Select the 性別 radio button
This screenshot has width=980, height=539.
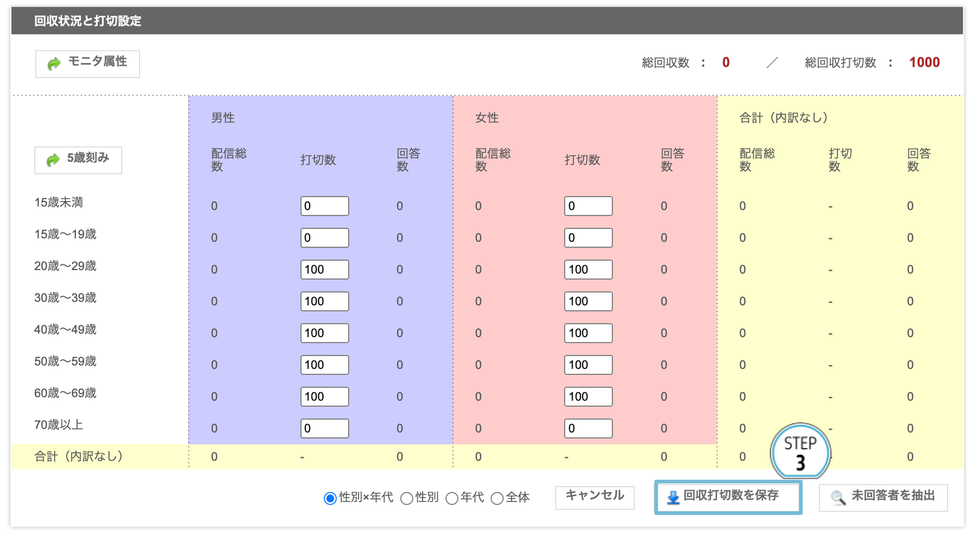pos(407,498)
